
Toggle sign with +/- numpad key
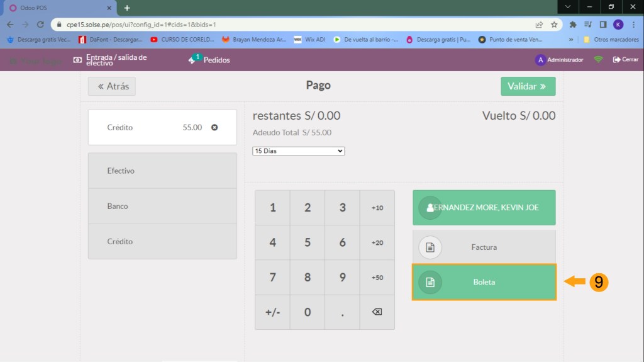pos(272,312)
